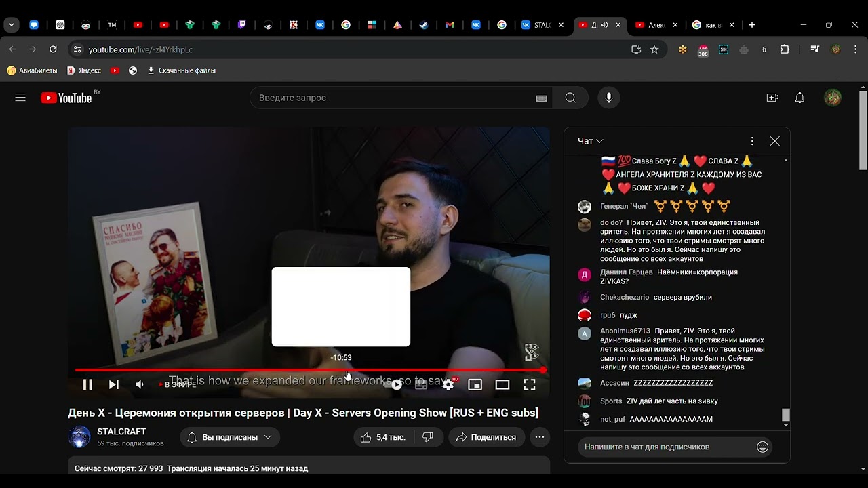868x488 pixels.
Task: Open STALCRAFT channel name link
Action: click(121, 432)
